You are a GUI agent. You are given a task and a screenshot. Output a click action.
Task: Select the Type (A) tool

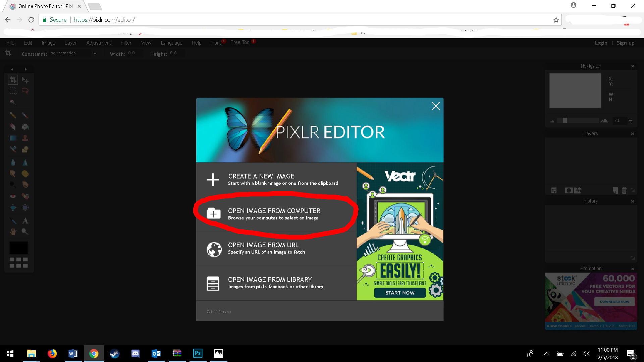coord(25,221)
